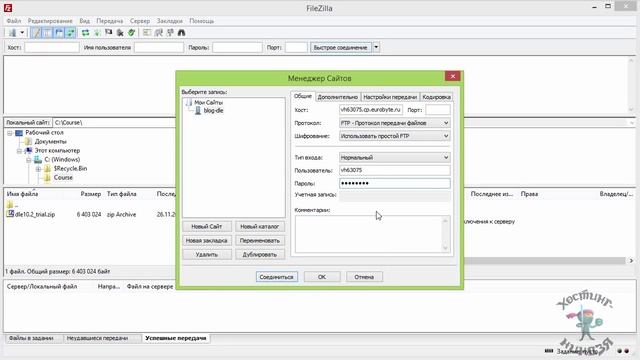Viewport: 640px width, 360px height.
Task: Select the Общие tab
Action: [303, 96]
